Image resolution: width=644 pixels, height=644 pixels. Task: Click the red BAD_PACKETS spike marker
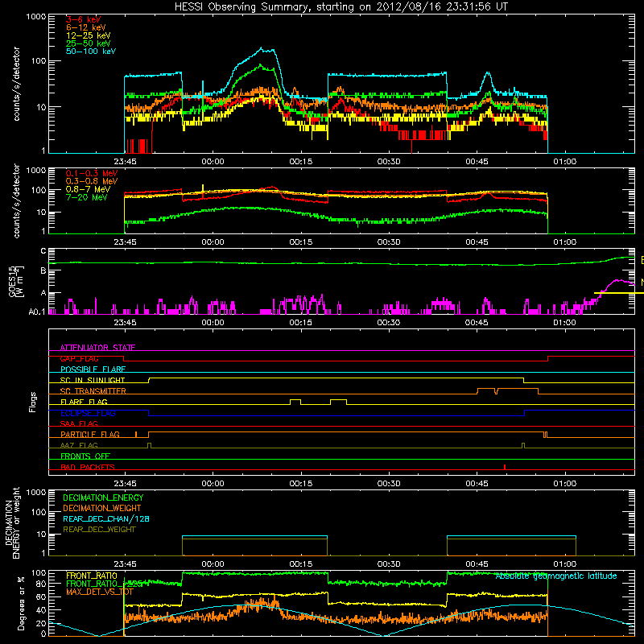pos(505,467)
